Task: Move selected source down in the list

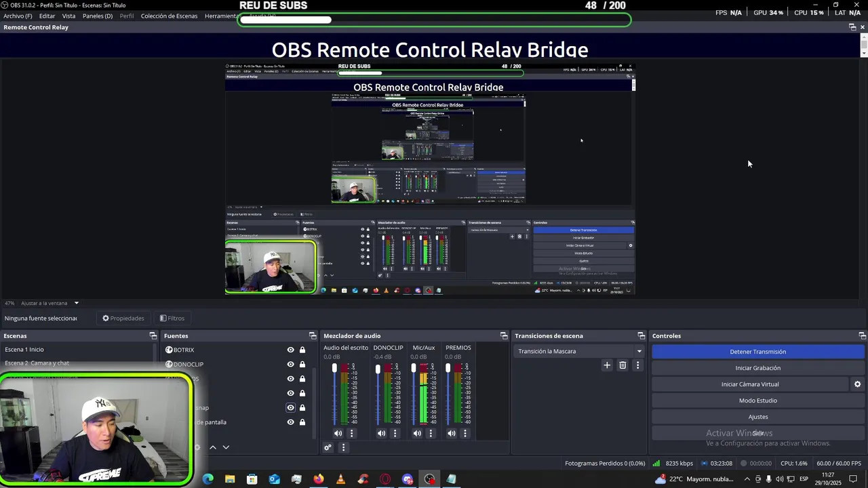Action: click(x=226, y=447)
